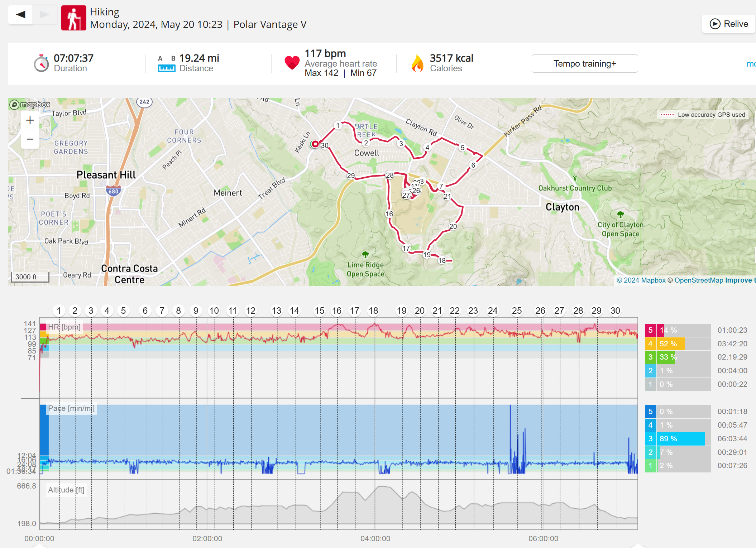Go to the previous training session

(x=20, y=15)
